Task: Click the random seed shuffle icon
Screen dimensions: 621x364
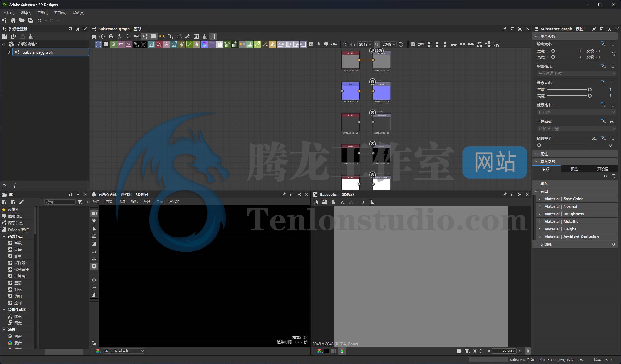Action: [594, 138]
